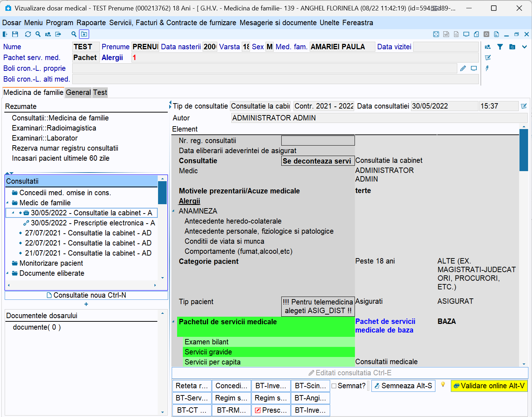Click Consultatie noua Ctrl-N button

(86, 295)
